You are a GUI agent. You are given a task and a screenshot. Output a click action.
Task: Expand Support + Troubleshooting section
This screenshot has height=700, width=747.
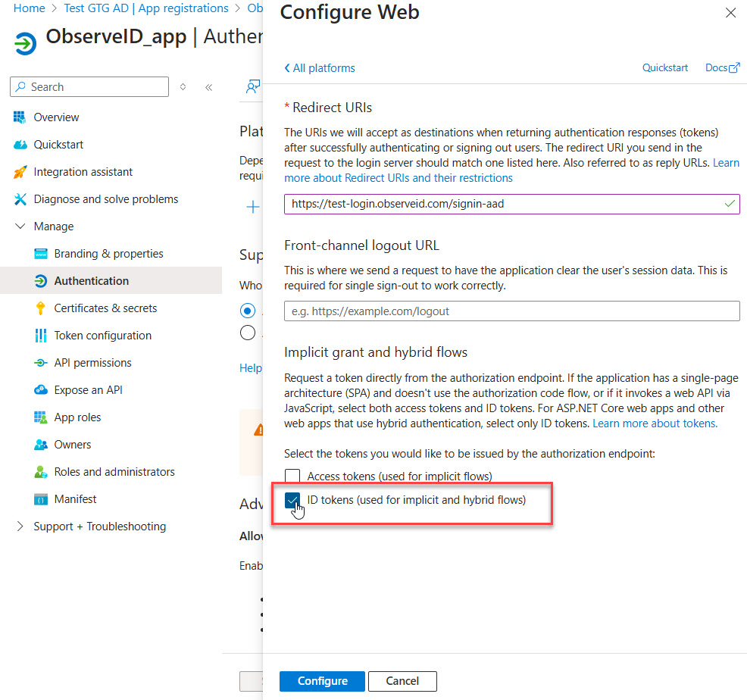(x=20, y=527)
